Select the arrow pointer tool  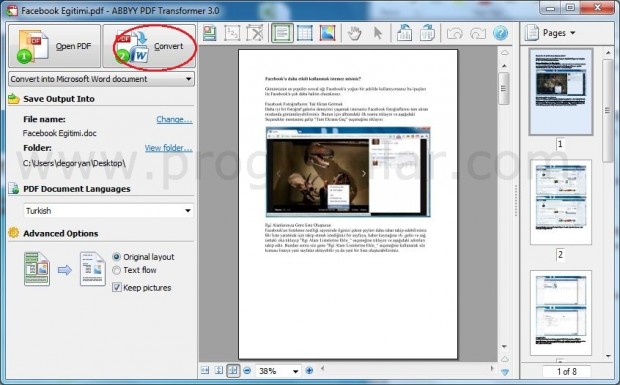pyautogui.click(x=378, y=33)
